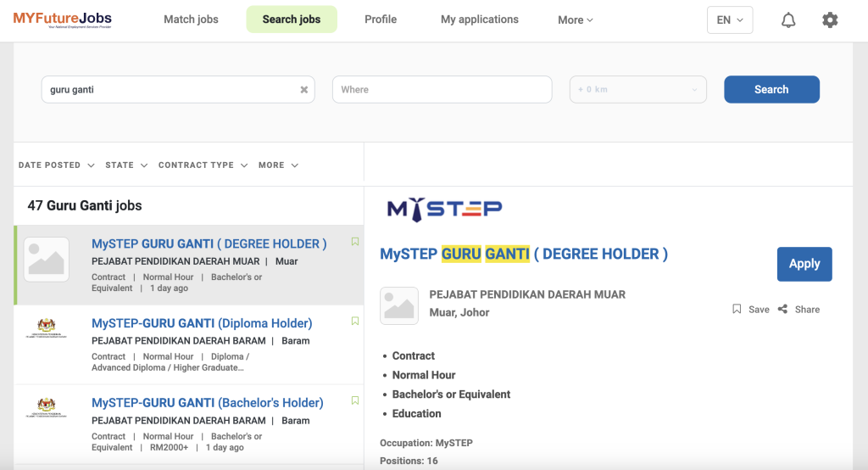Share the job using the share icon
868x470 pixels.
coord(783,310)
